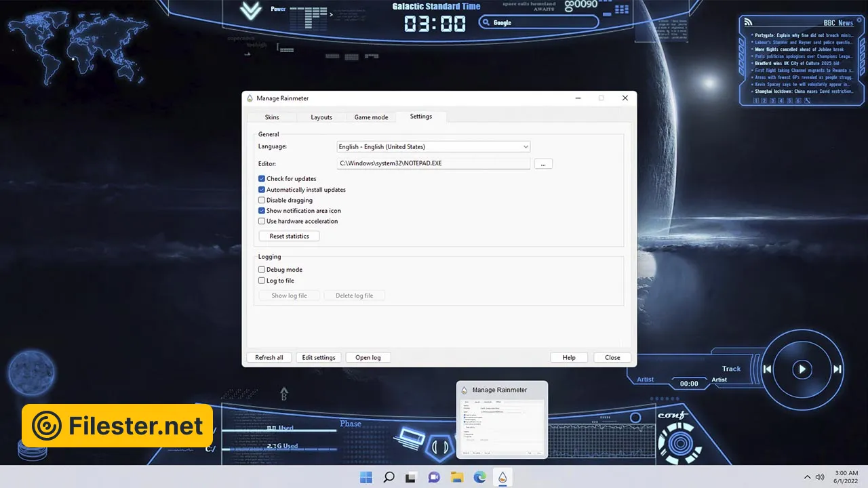Open the Layouts tab
This screenshot has height=488, width=868.
click(x=321, y=117)
